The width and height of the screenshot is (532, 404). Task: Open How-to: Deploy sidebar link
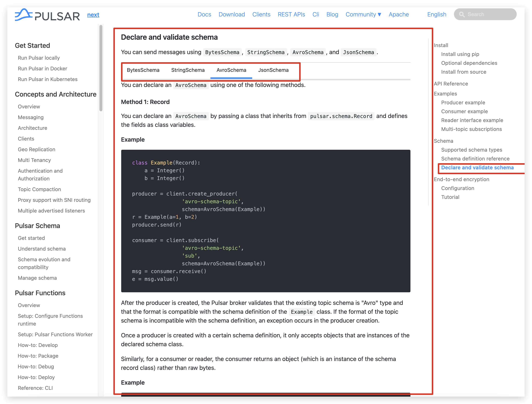[x=36, y=377]
